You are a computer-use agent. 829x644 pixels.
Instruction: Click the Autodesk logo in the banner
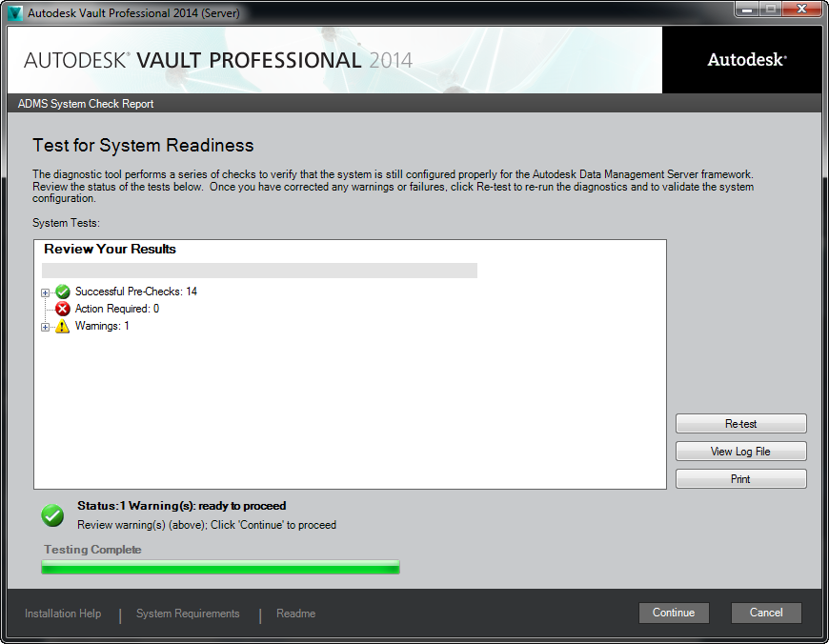click(x=747, y=60)
